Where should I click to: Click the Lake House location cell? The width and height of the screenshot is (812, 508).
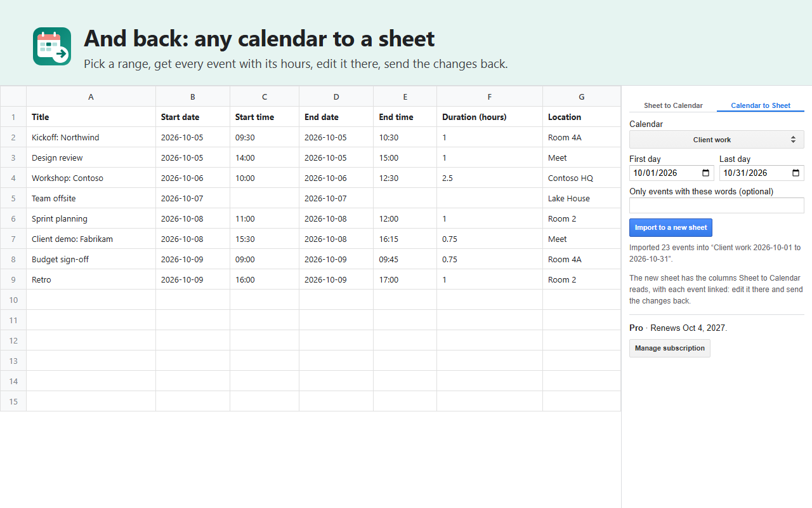click(x=582, y=198)
